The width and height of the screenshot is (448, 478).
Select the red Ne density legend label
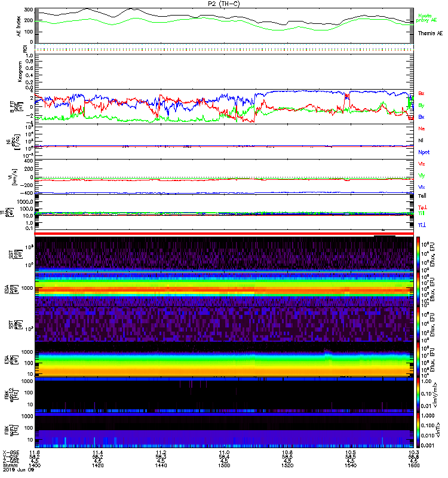coord(422,128)
